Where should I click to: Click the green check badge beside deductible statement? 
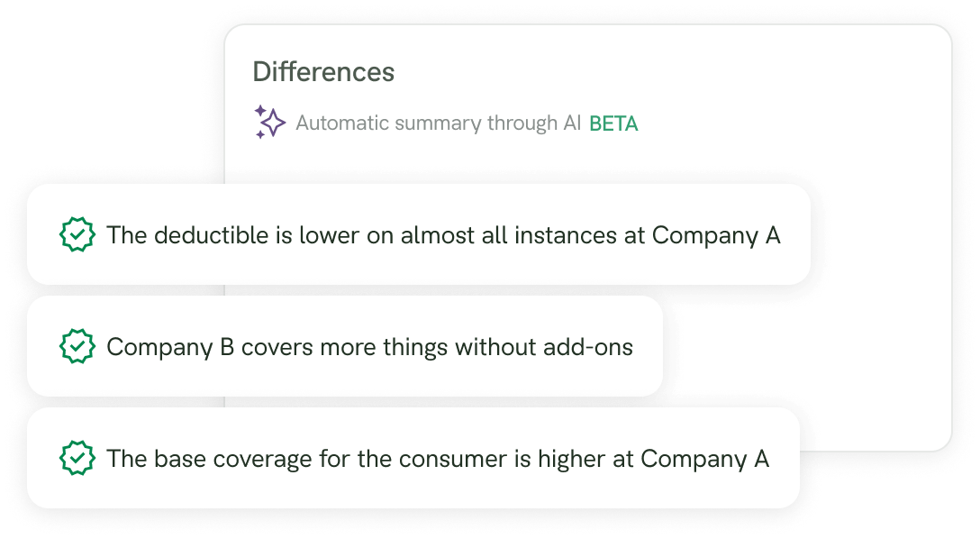click(x=77, y=234)
